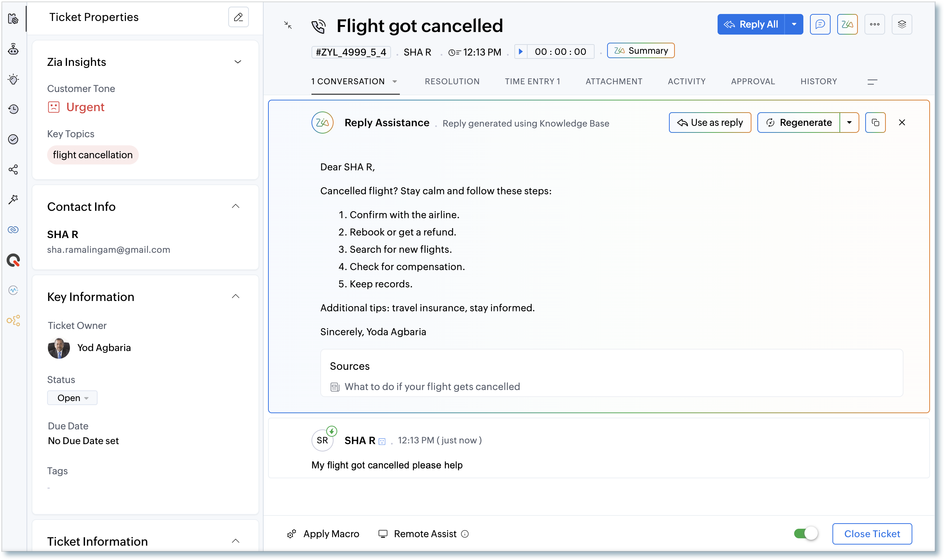This screenshot has width=944, height=560.
Task: Open the three-dots more actions menu
Action: click(874, 24)
